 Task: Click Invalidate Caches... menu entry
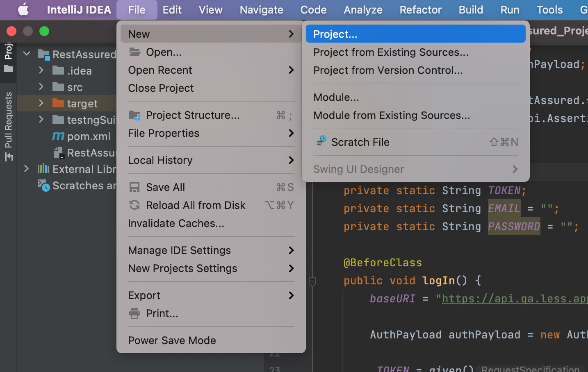176,223
